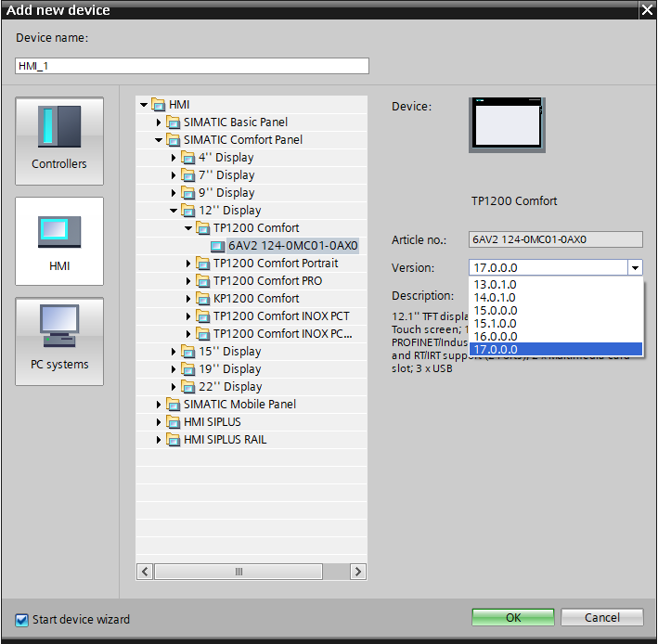
Task: Click the TP1200 Comfort INOX PCT folder icon
Action: coord(202,316)
